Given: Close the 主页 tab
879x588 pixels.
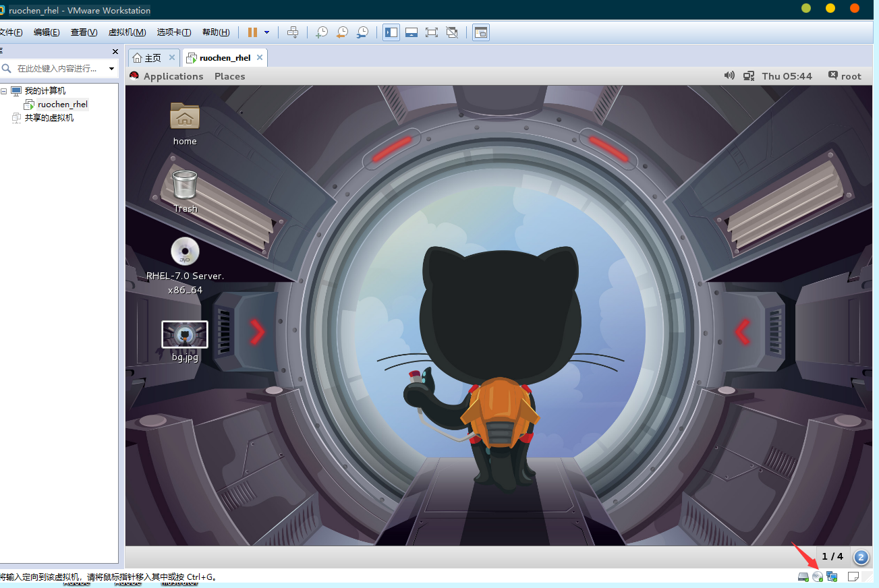Looking at the screenshot, I should click(171, 57).
